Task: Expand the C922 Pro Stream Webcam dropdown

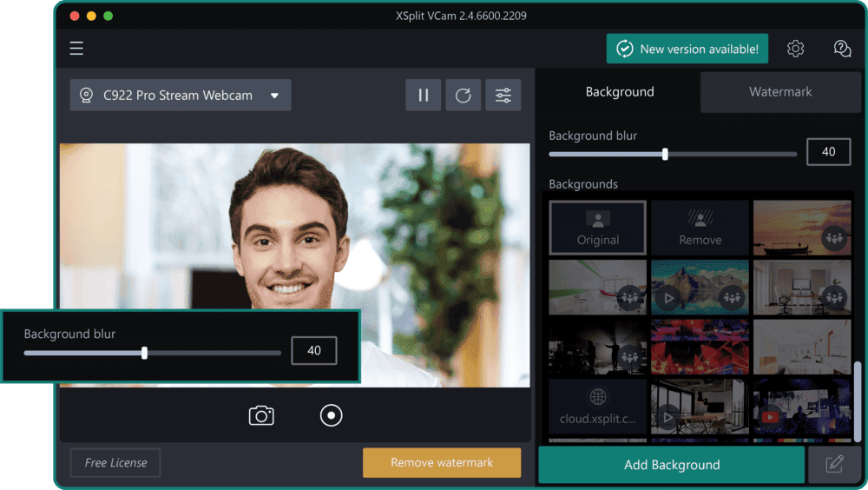Action: pos(180,96)
